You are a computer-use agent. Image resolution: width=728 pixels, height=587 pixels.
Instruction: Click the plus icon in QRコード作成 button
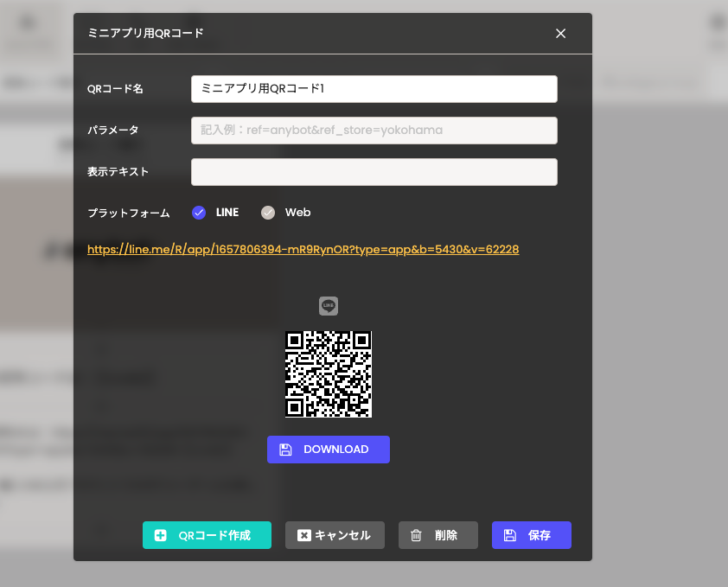(x=161, y=535)
